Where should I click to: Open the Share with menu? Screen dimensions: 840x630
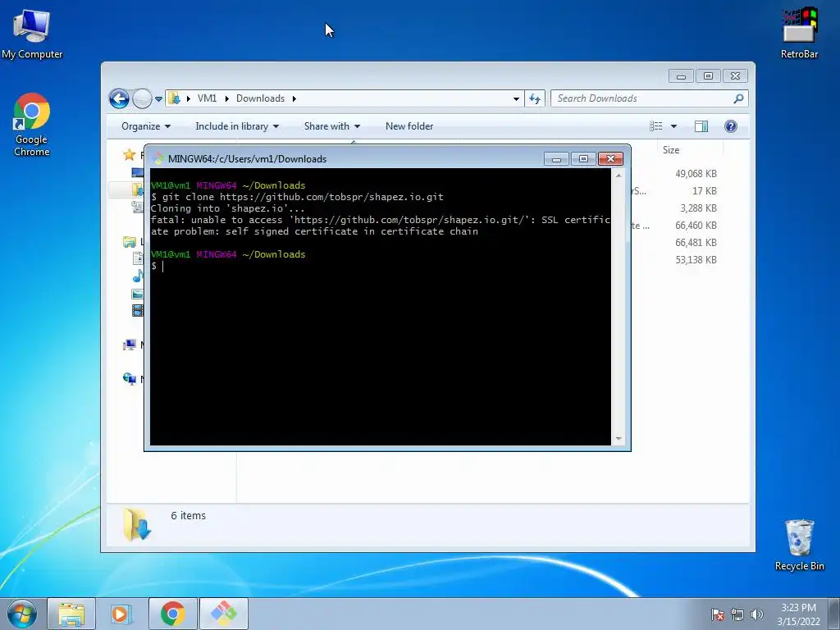click(x=331, y=126)
